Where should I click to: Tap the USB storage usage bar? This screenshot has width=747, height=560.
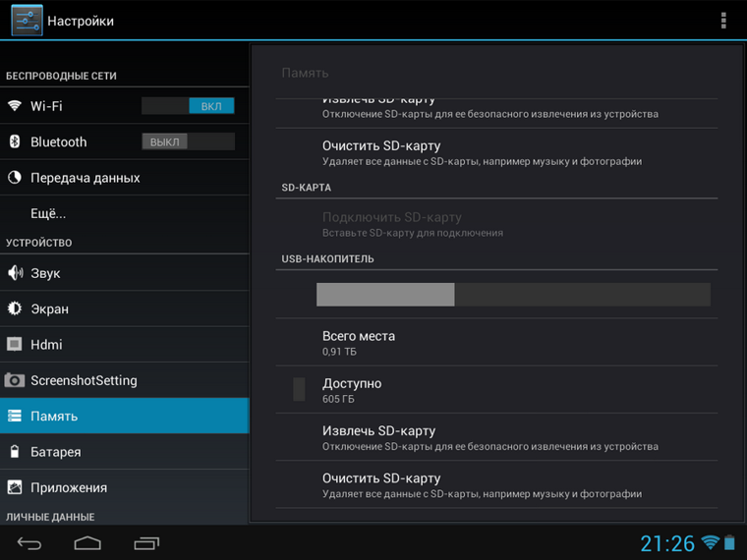(513, 295)
